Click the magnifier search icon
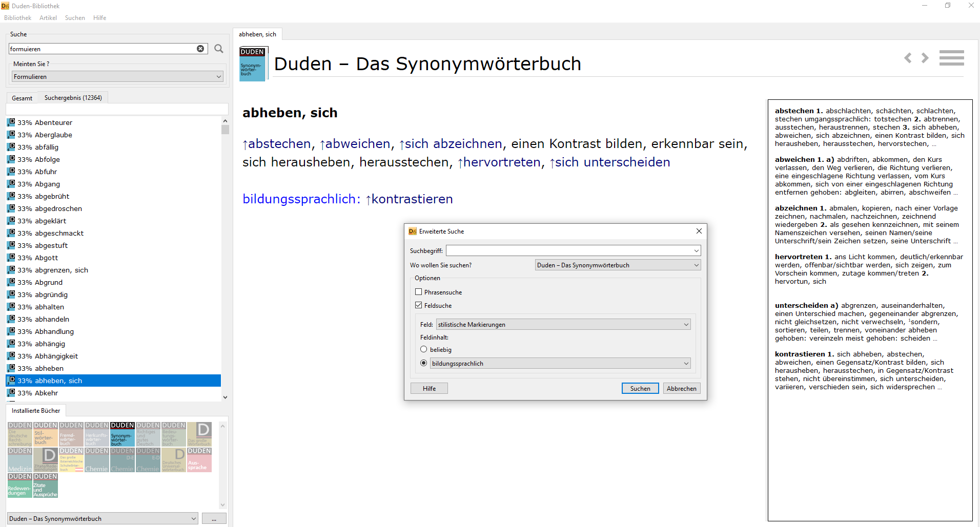Viewport: 980px width, 527px height. click(219, 49)
